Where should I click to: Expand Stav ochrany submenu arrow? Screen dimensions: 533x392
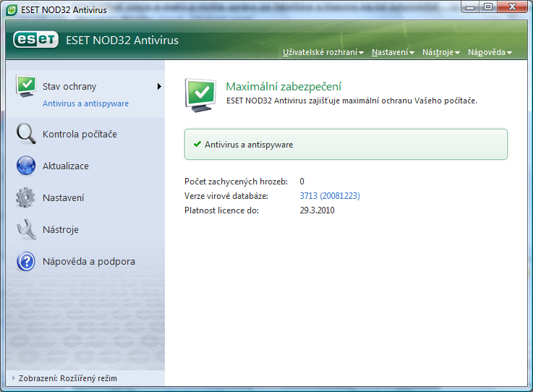click(x=159, y=86)
